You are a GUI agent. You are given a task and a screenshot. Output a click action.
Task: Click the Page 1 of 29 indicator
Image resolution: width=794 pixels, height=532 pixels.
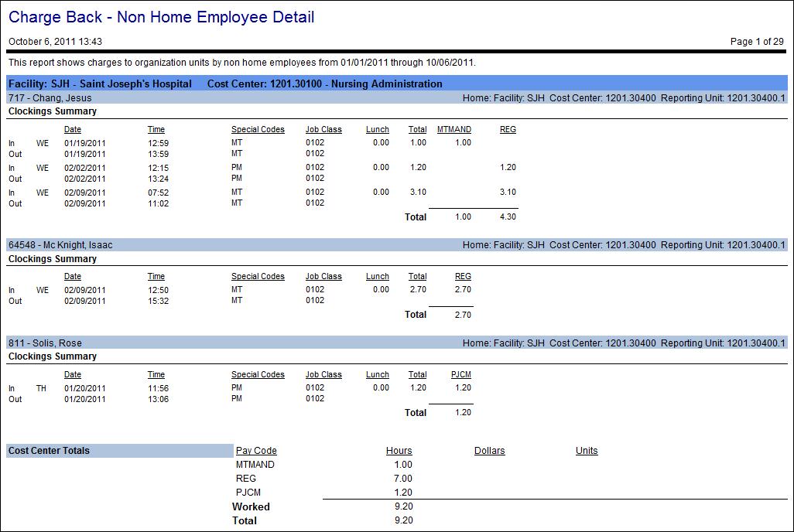coord(757,42)
